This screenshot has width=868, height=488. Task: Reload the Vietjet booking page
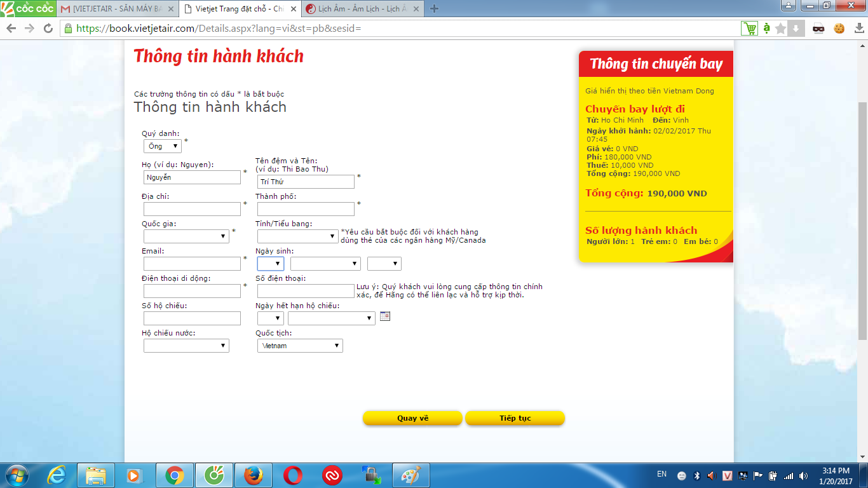click(48, 29)
